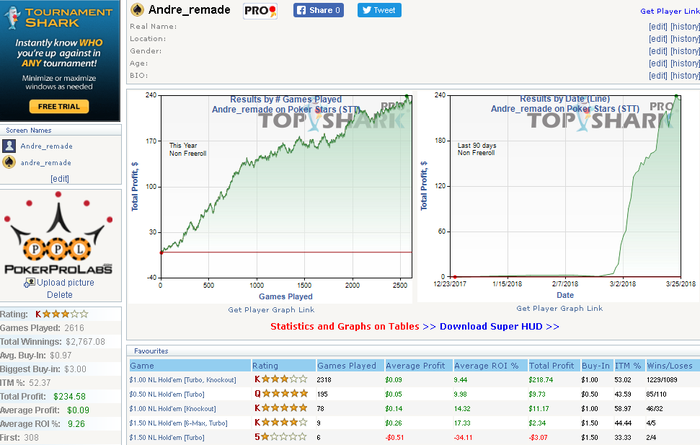Click star rating in Turbo, Knockout row
This screenshot has height=445, width=700.
pyautogui.click(x=281, y=379)
